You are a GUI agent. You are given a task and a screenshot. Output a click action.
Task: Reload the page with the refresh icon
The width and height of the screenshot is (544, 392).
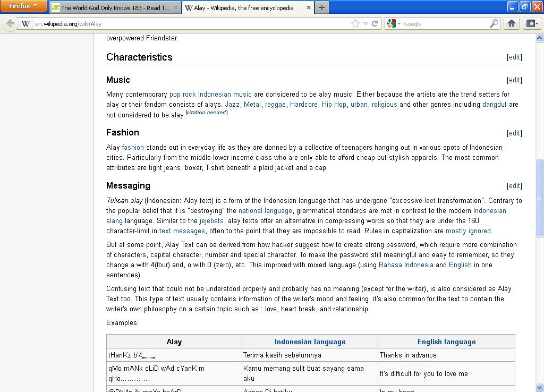(x=375, y=23)
